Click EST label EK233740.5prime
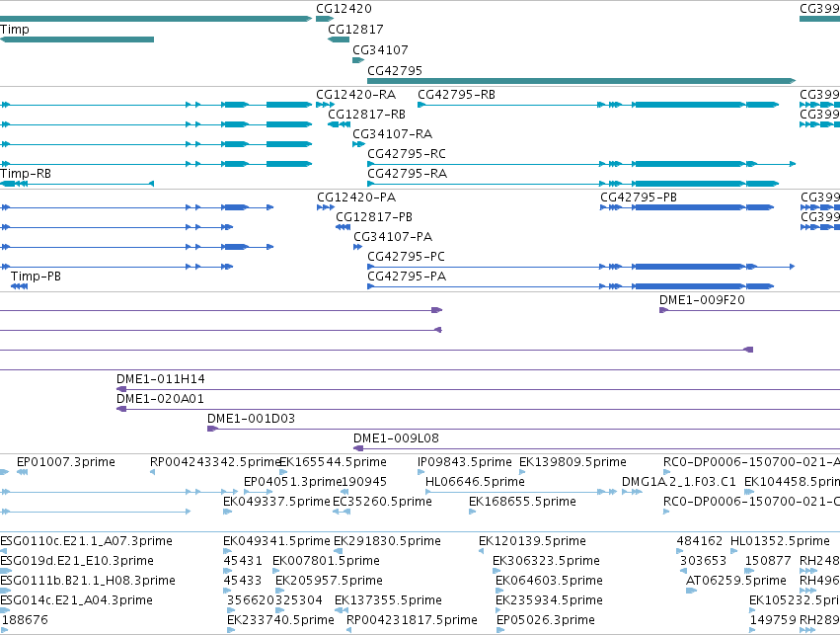This screenshot has width=840, height=635. pyautogui.click(x=280, y=620)
